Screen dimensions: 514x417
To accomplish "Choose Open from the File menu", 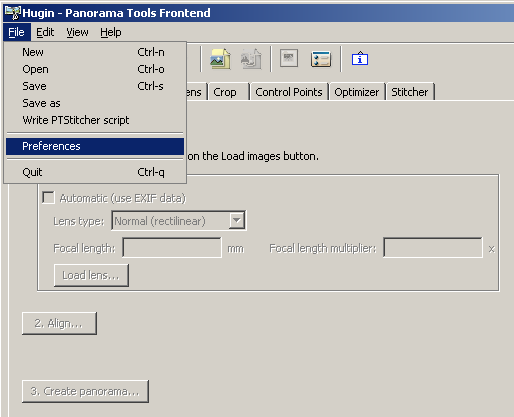I will 95,69.
